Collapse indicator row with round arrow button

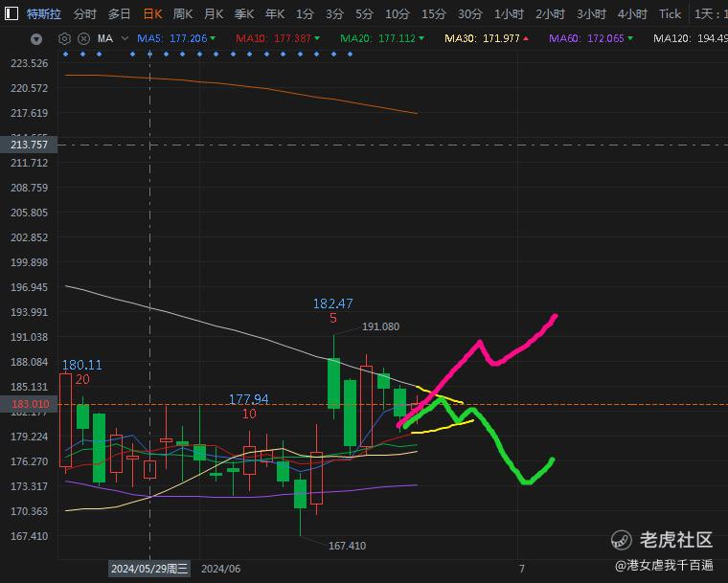[36, 39]
